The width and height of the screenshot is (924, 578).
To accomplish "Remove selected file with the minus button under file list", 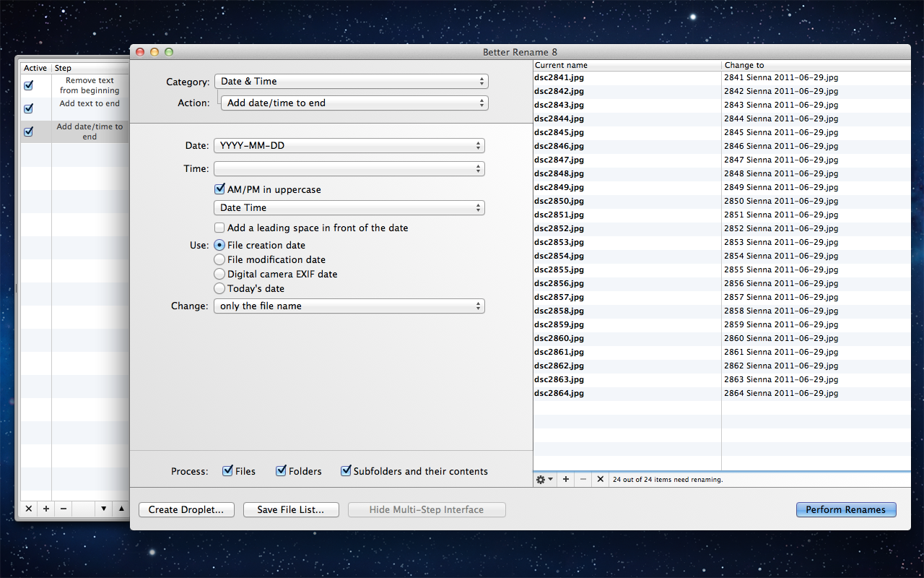I will pyautogui.click(x=583, y=479).
